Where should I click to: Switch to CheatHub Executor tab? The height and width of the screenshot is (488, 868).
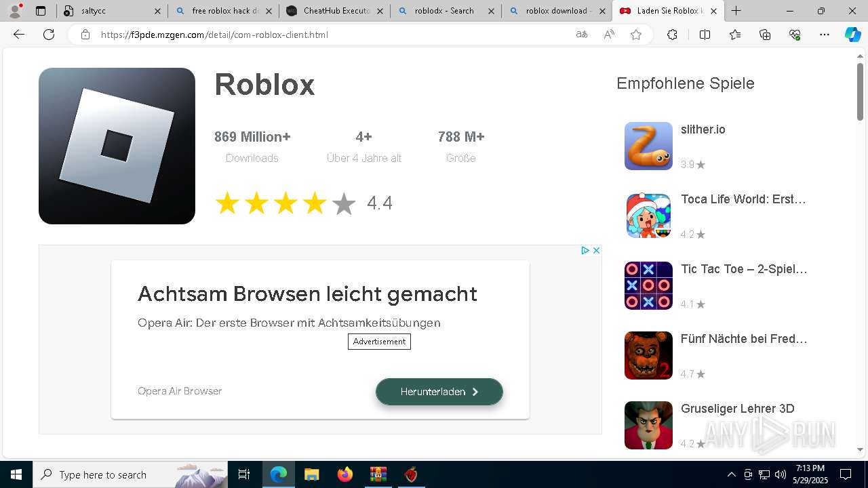(334, 11)
